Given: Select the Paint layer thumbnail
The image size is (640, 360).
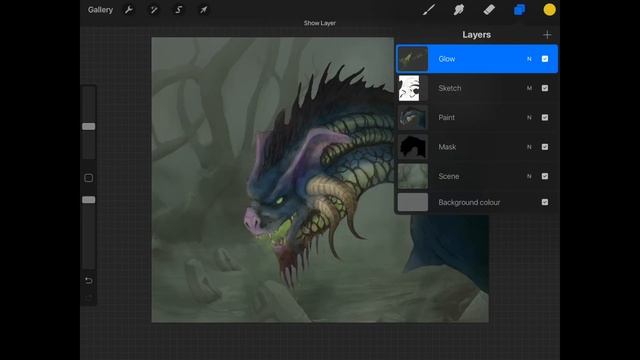Looking at the screenshot, I should point(413,118).
